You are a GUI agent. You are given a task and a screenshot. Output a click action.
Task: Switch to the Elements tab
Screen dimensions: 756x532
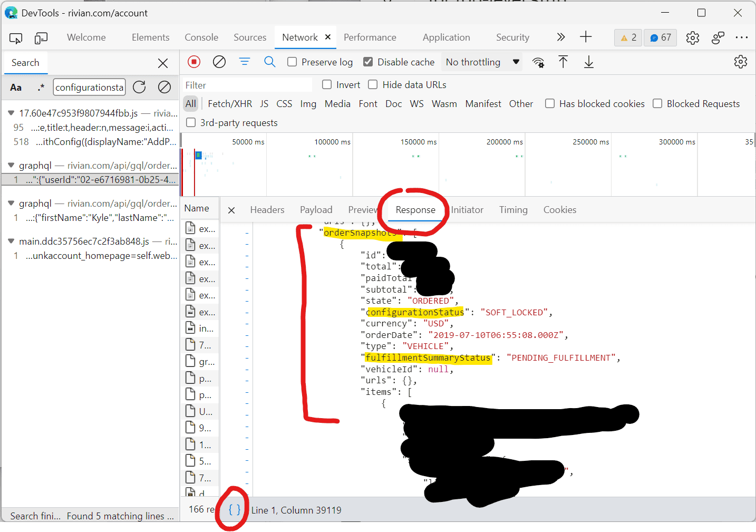pyautogui.click(x=151, y=37)
